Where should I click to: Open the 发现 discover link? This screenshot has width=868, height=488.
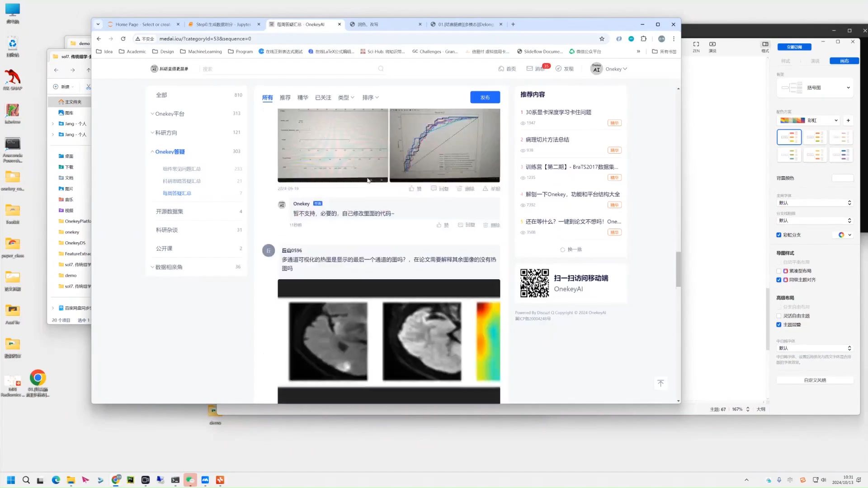[564, 69]
